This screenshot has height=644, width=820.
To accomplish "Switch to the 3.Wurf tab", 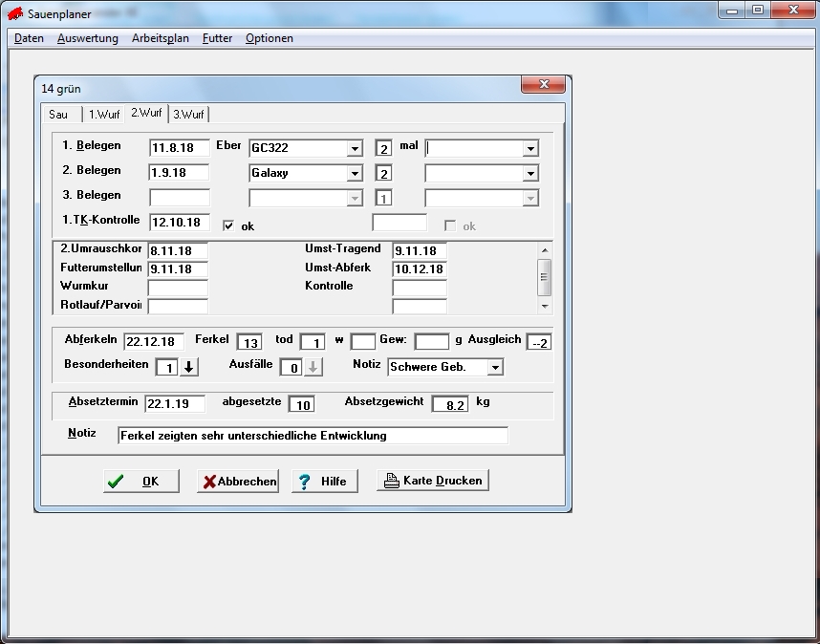I will tap(188, 115).
